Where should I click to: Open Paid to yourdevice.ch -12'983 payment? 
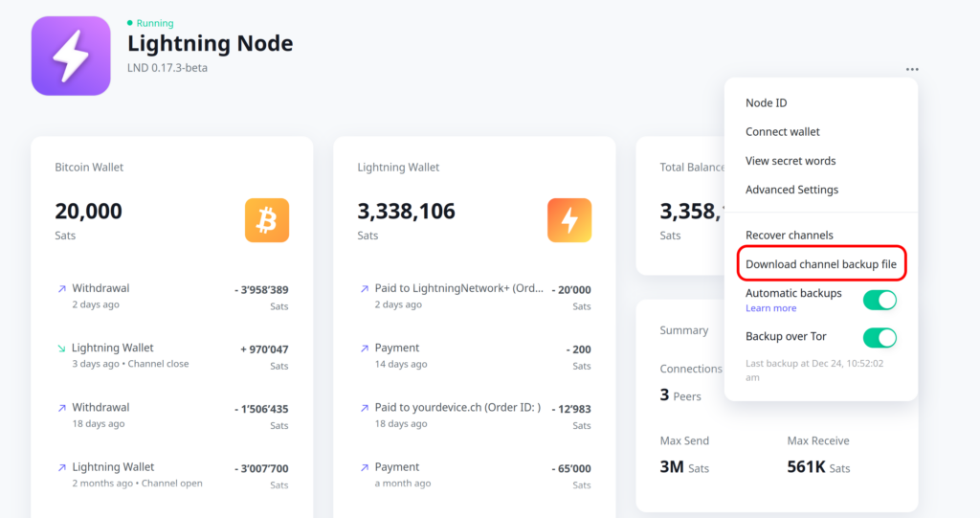coord(475,416)
